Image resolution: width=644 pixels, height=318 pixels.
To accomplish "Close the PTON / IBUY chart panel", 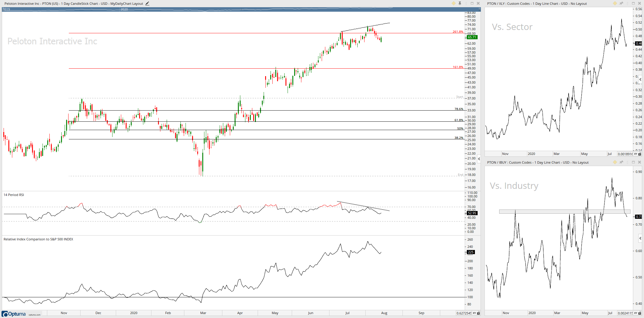I will tap(640, 162).
